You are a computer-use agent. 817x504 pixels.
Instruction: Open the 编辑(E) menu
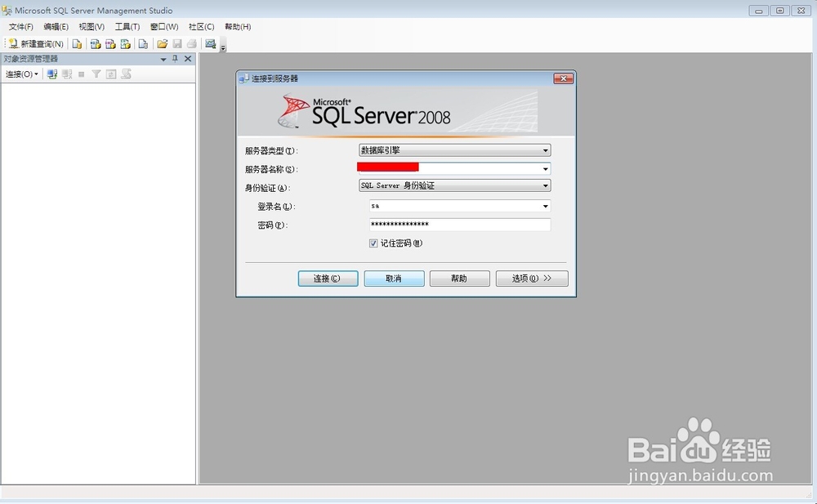[56, 27]
